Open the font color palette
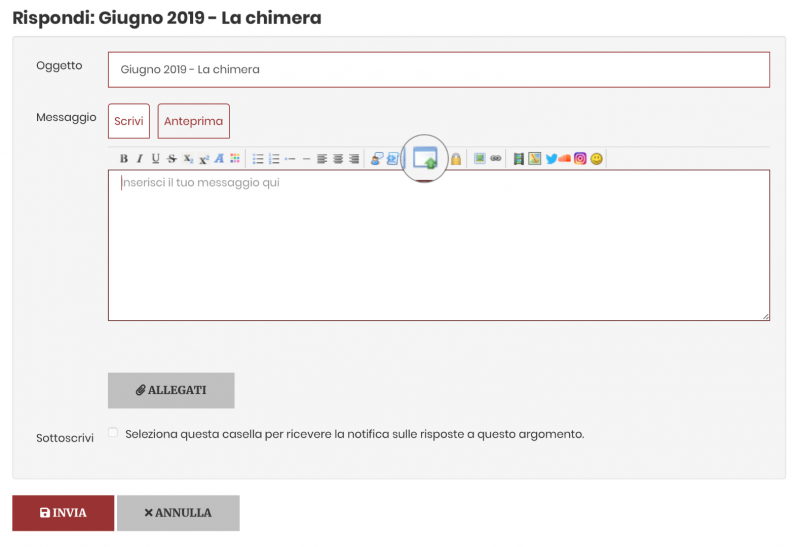800x547 pixels. click(x=235, y=159)
